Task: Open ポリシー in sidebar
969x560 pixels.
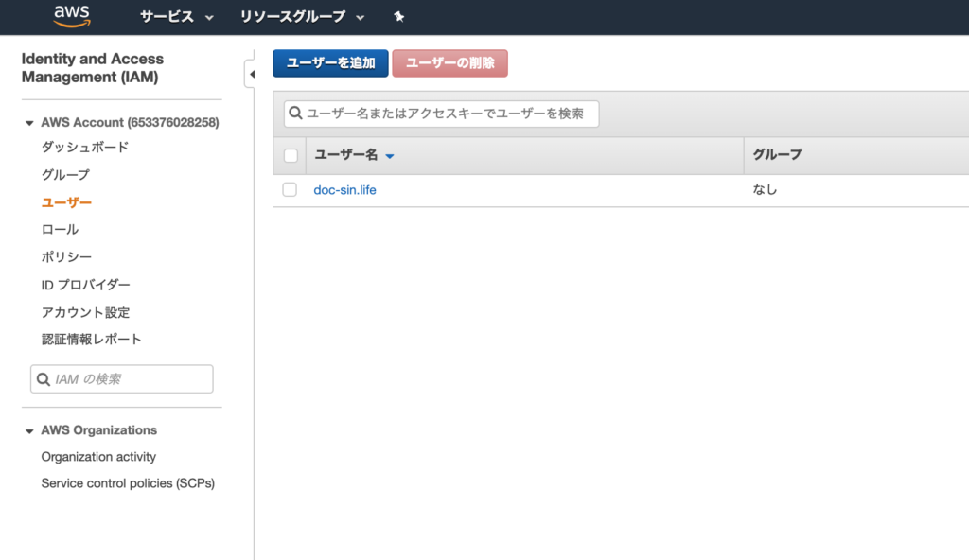Action: 66,256
